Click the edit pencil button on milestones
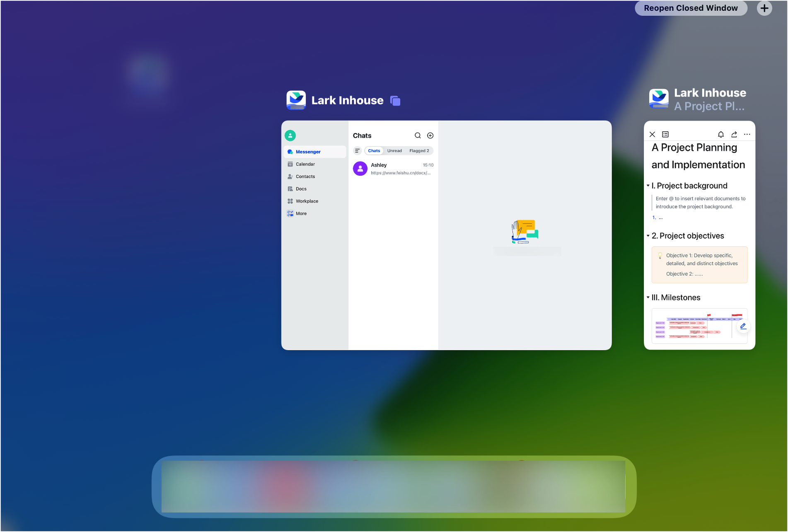Screen dimensions: 788x532 (x=743, y=326)
